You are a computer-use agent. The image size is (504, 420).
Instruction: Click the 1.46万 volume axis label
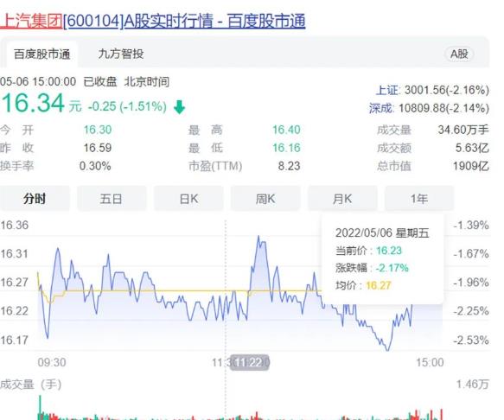473,384
